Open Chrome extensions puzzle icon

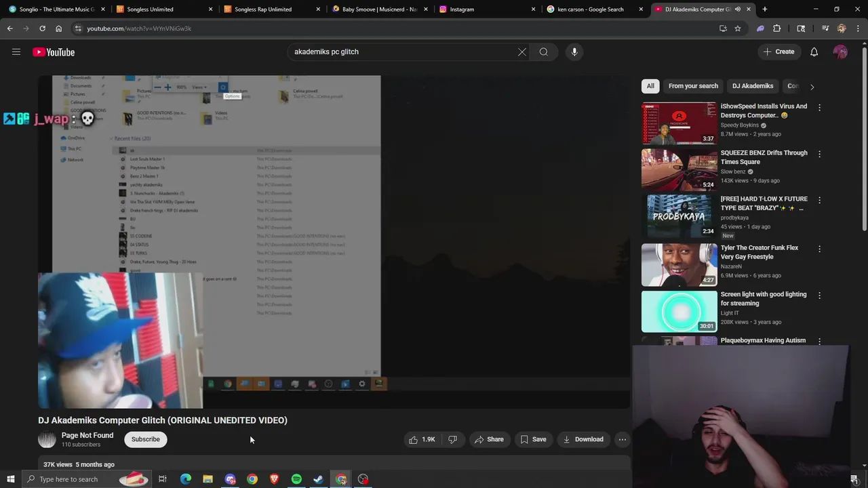click(777, 28)
